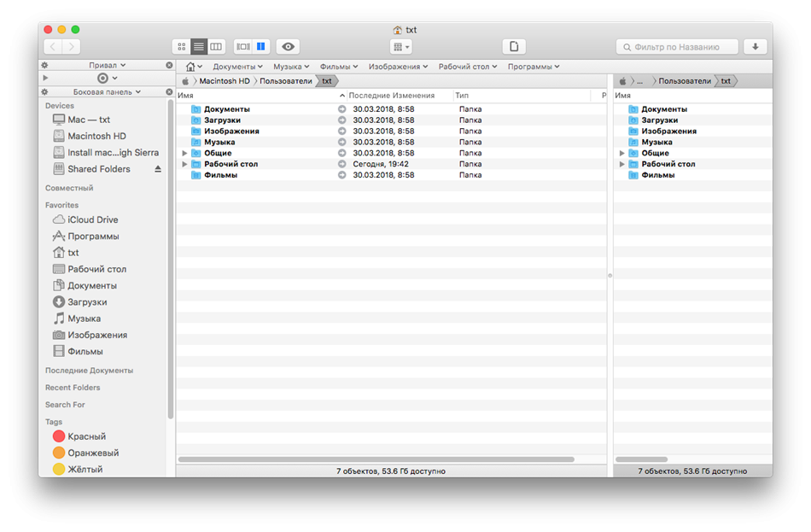Go to Пользователи in left path bar
The image size is (811, 532).
pyautogui.click(x=285, y=81)
